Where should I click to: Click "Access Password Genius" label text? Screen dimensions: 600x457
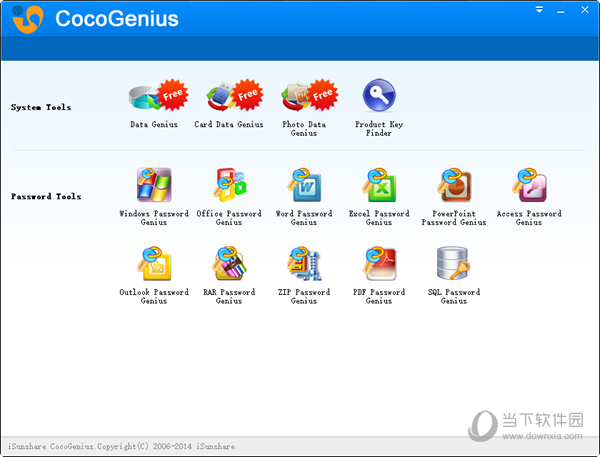(529, 218)
